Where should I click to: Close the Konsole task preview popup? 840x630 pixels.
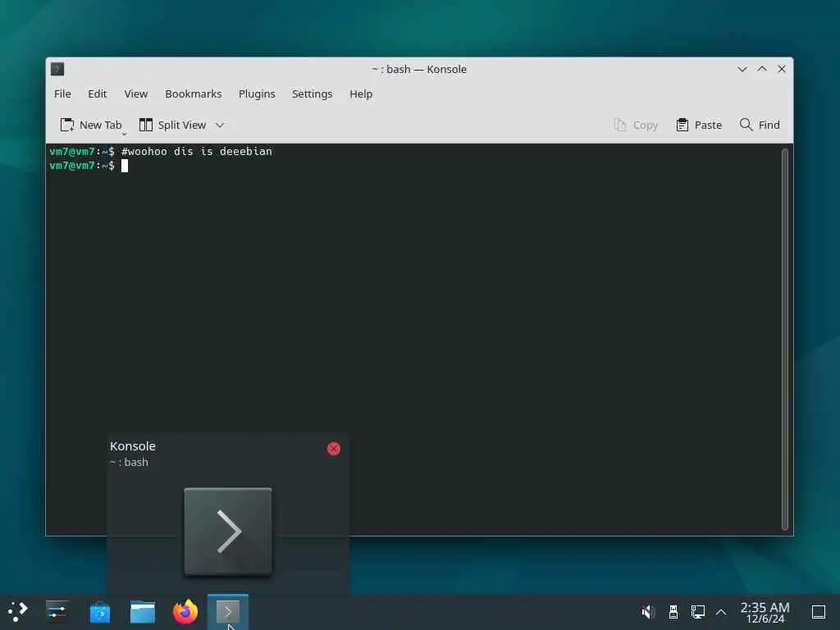click(x=333, y=449)
